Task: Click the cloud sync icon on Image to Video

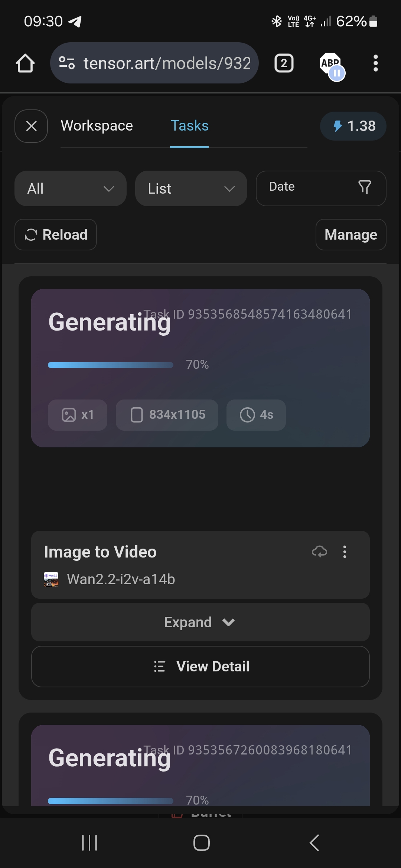Action: click(319, 552)
